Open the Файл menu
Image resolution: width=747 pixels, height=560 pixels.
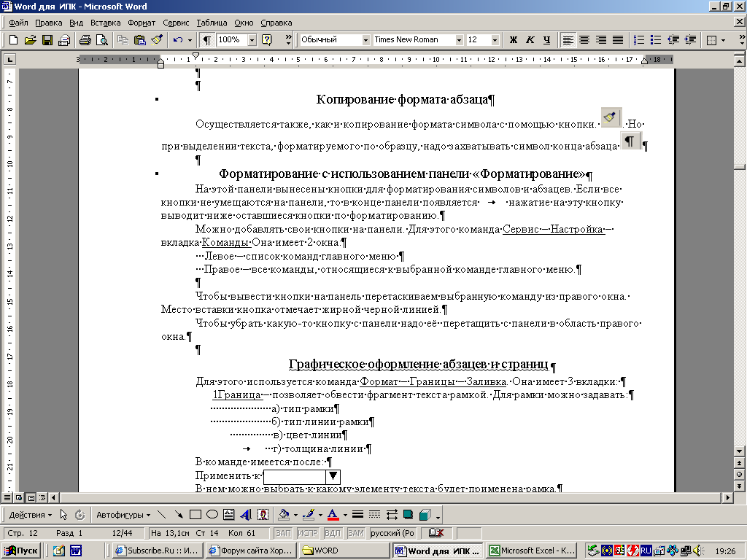coord(18,23)
